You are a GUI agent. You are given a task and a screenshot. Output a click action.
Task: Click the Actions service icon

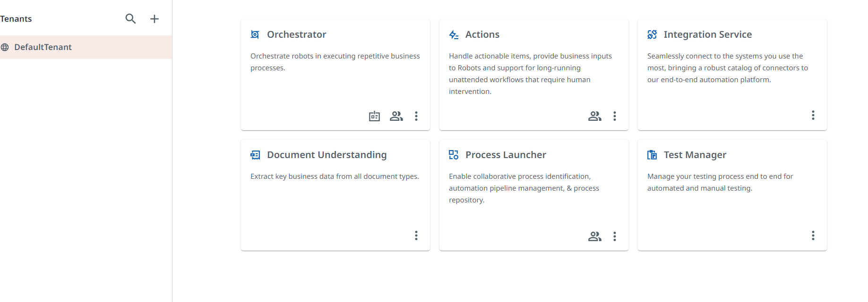tap(454, 34)
